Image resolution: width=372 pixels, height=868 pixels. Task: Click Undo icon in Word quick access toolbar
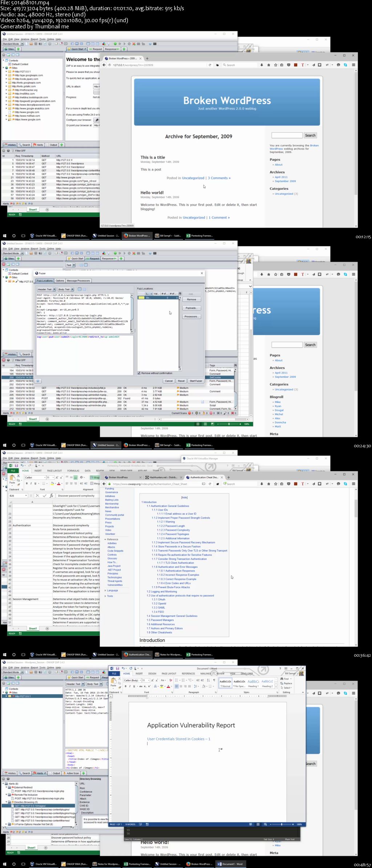[123, 668]
